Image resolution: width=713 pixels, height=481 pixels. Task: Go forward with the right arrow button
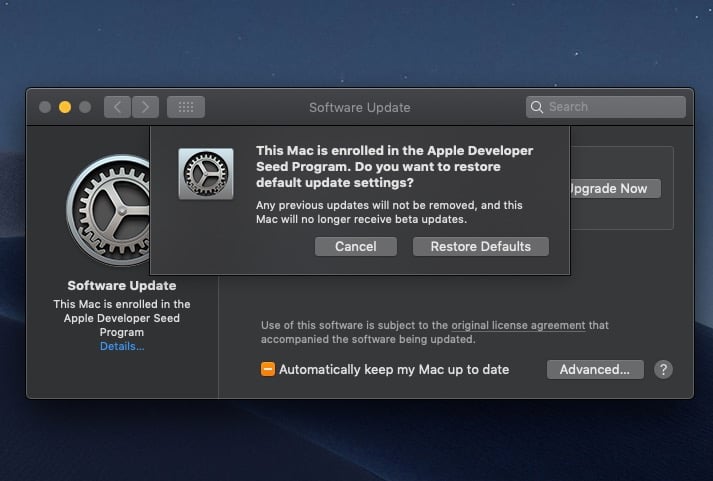coord(146,107)
